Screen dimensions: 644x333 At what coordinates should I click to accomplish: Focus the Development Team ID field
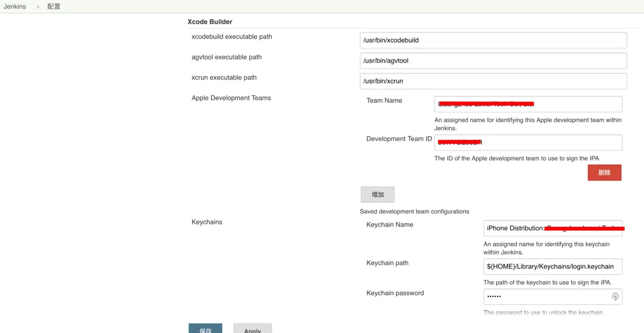[528, 143]
